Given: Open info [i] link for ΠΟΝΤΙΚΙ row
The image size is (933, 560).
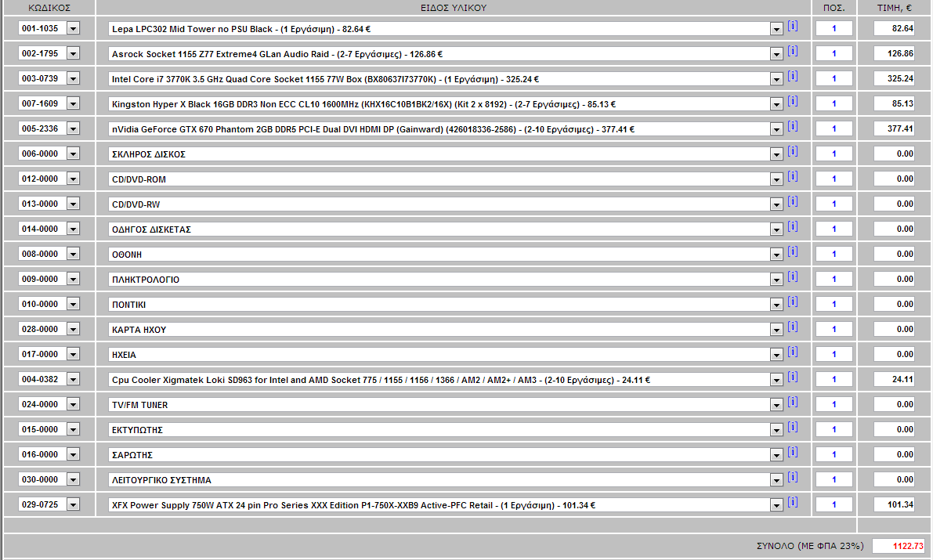Looking at the screenshot, I should [x=793, y=302].
